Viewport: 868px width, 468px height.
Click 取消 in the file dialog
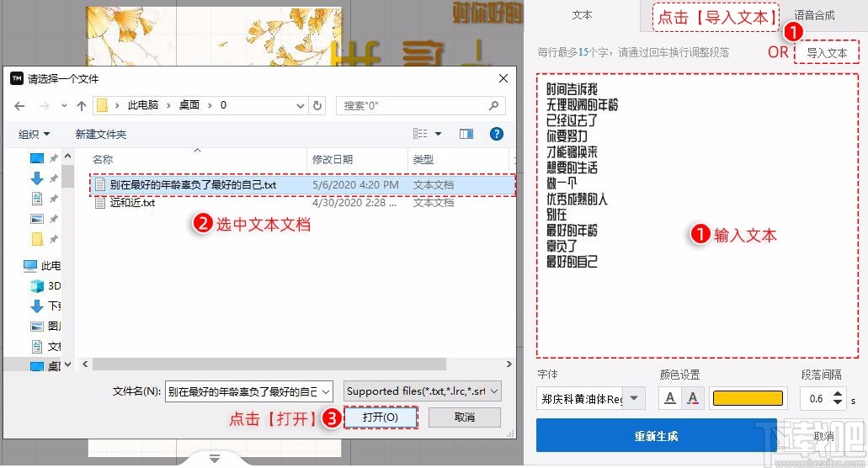[x=465, y=417]
